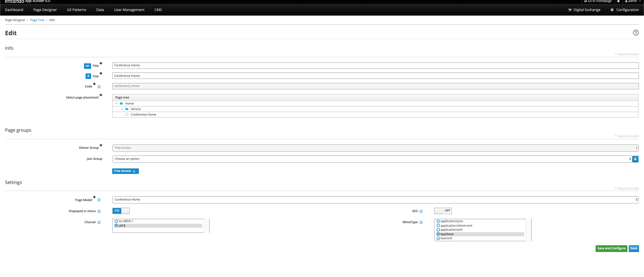Click the notifications bell icon
Screen dimensions: 644x277
click(x=618, y=1)
